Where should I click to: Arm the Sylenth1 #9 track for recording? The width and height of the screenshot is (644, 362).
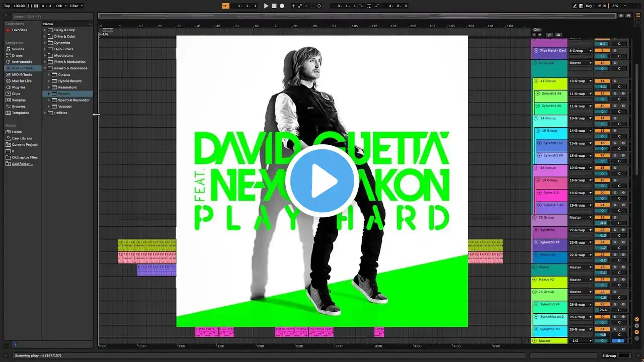[623, 155]
